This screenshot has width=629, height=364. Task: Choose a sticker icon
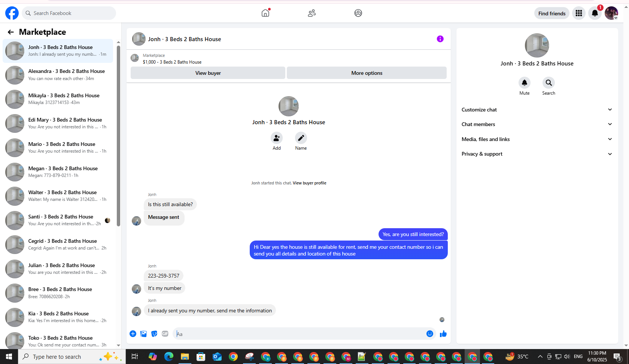tap(154, 334)
